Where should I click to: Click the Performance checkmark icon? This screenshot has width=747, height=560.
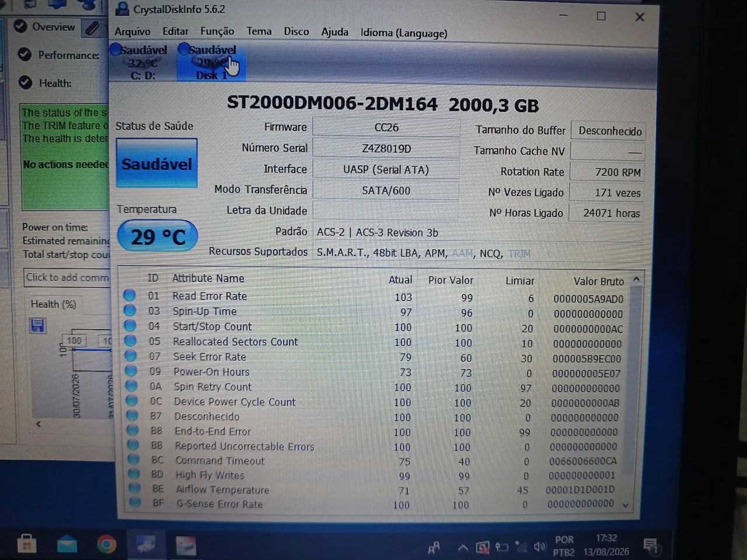(x=25, y=55)
